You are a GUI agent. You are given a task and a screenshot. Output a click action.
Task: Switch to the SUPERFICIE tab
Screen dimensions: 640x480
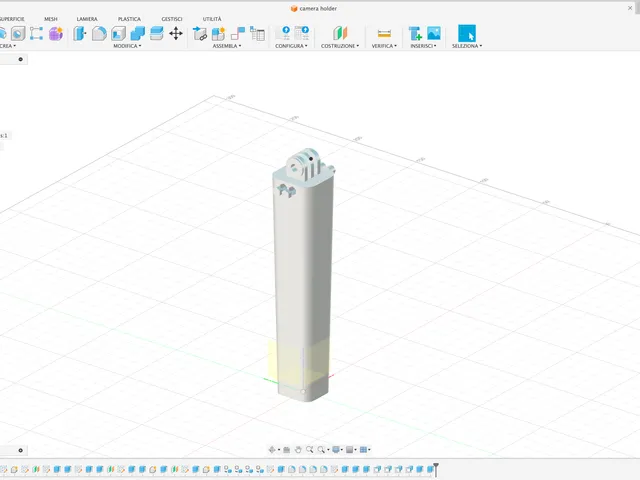point(12,19)
